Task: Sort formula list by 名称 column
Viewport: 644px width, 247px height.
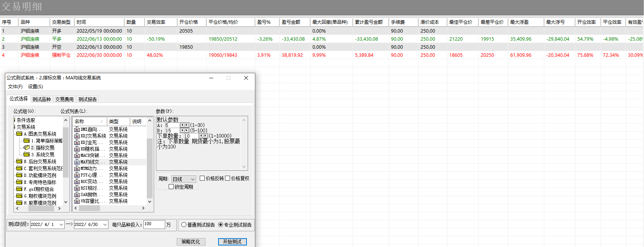Action: pos(90,121)
